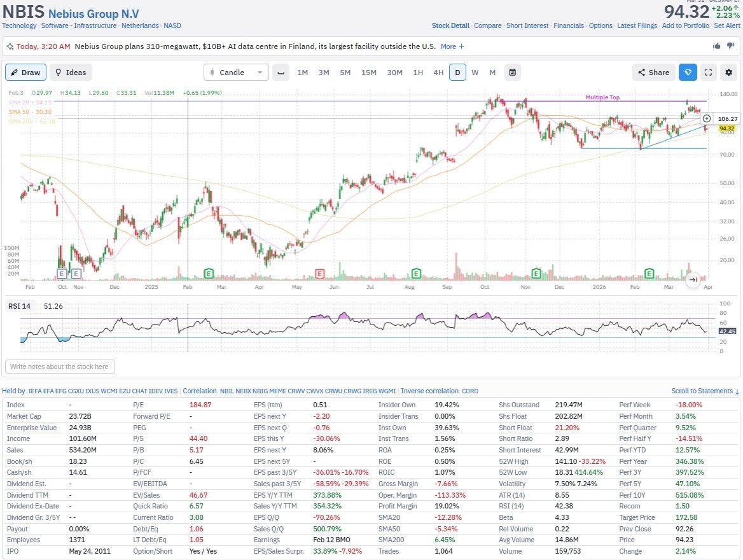
Task: Open the Nebius Finland data centre headline
Action: [x=255, y=46]
